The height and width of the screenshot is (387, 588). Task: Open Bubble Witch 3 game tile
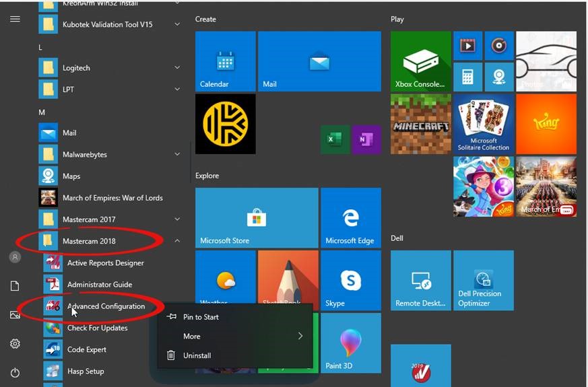pyautogui.click(x=484, y=186)
